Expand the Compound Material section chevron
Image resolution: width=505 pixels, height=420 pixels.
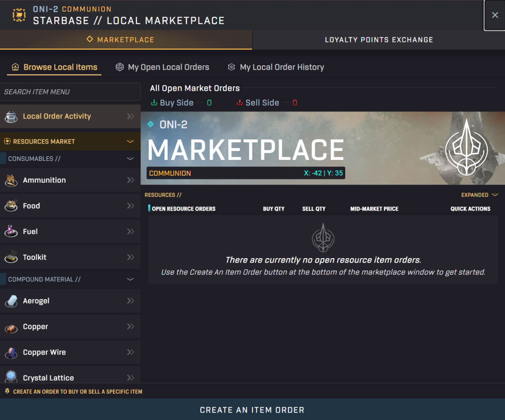[130, 279]
